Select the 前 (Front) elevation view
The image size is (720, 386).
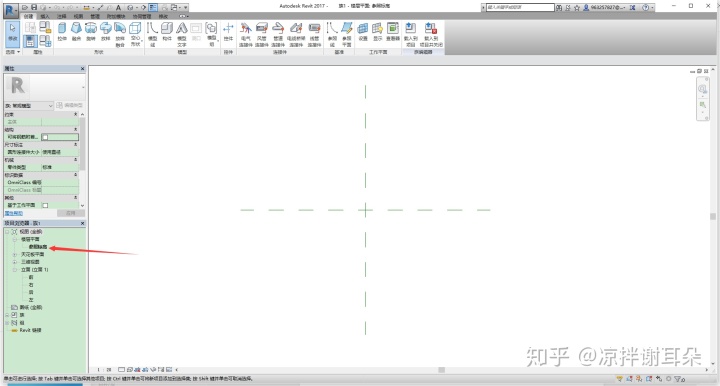pos(31,277)
